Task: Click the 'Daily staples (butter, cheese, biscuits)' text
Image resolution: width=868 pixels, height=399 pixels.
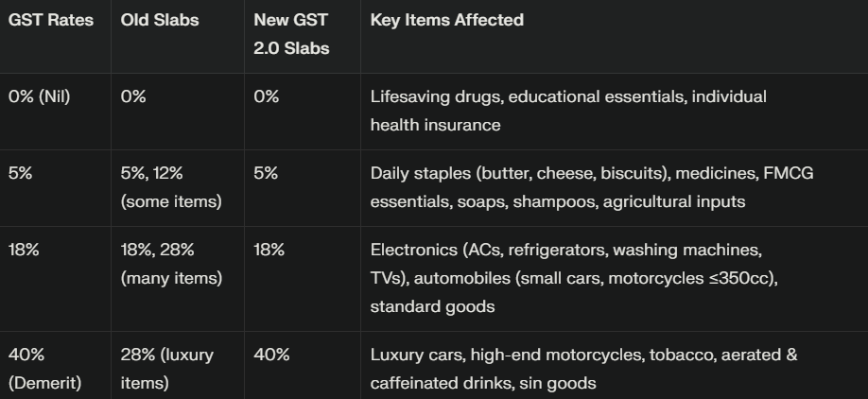Action: point(520,174)
